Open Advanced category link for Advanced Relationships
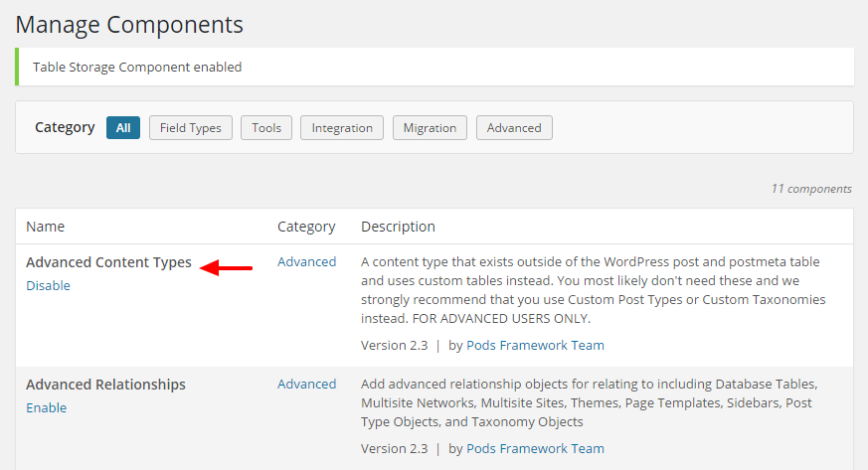This screenshot has width=868, height=470. (x=306, y=385)
